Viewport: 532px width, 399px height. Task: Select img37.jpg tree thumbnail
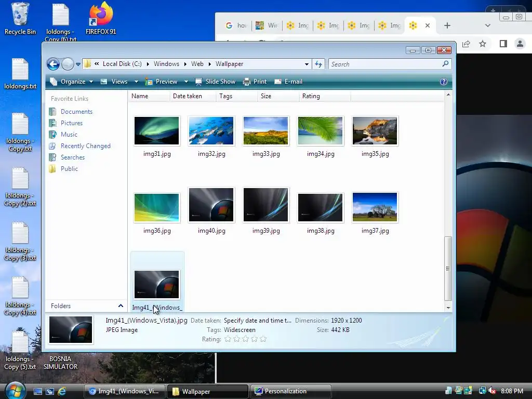coord(375,207)
